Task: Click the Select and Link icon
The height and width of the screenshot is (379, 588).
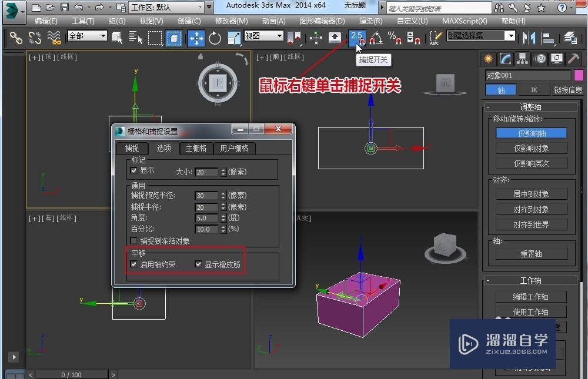Action: click(x=16, y=38)
